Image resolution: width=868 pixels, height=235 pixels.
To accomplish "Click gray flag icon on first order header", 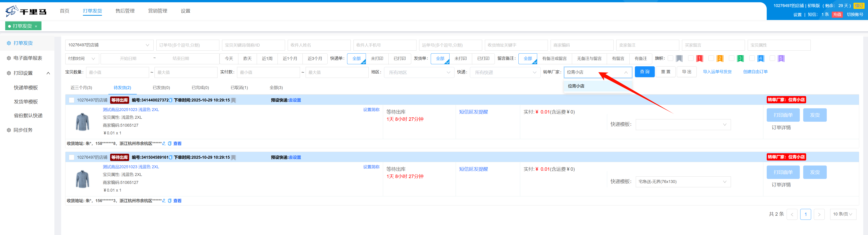I will pos(234,100).
